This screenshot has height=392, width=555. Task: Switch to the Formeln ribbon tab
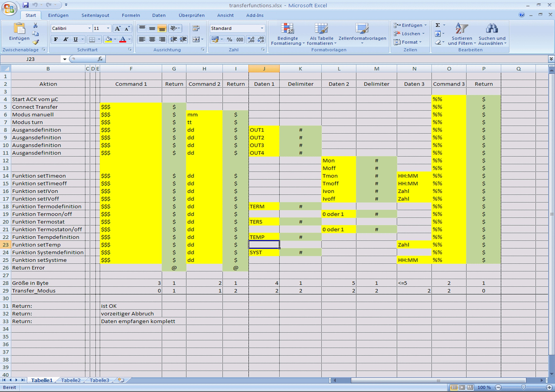tap(131, 15)
